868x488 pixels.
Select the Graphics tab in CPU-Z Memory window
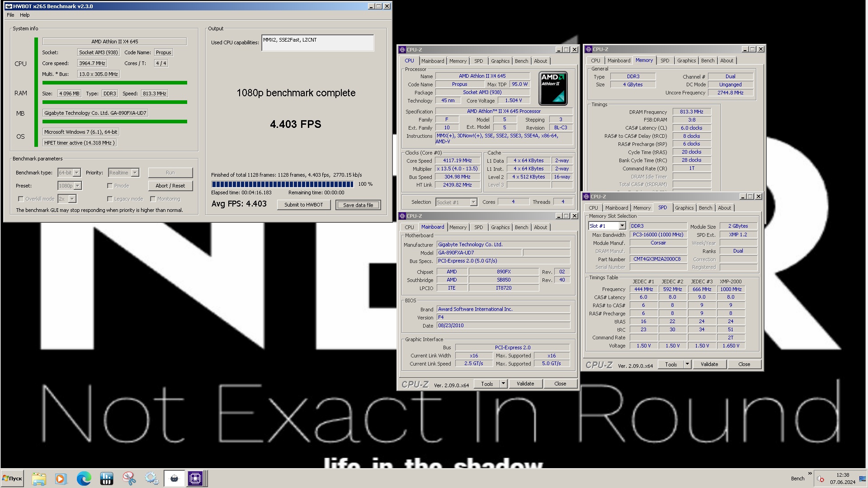click(x=686, y=61)
